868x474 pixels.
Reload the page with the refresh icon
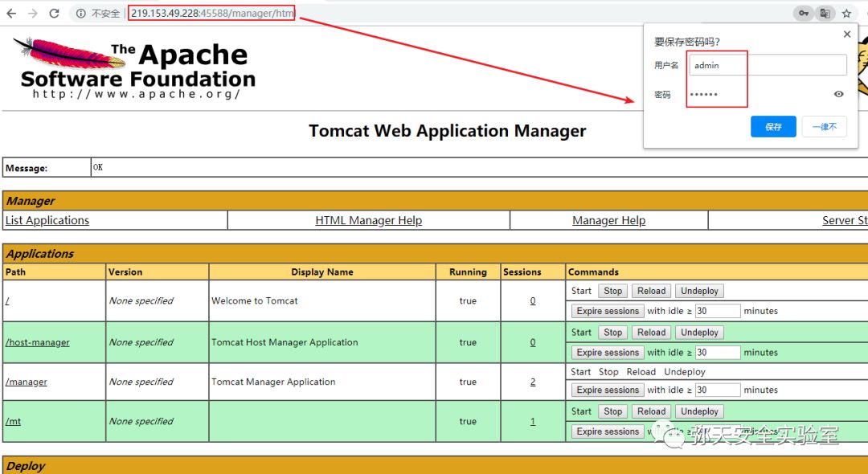coord(55,14)
